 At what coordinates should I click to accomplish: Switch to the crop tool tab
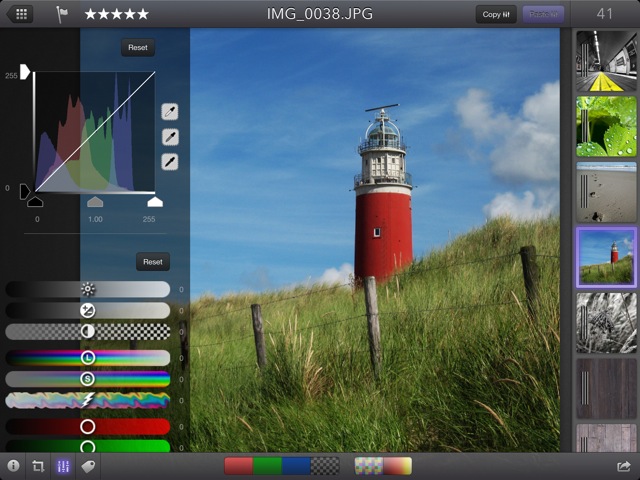38,466
